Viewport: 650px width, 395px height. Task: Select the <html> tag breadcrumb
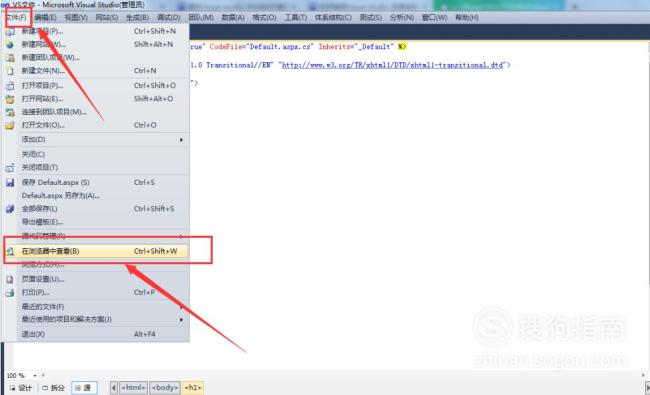point(133,388)
